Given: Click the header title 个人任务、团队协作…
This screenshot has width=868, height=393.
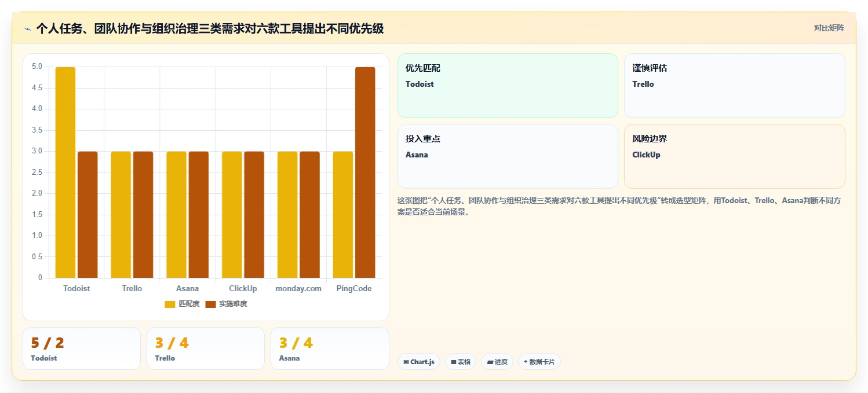Looking at the screenshot, I should 210,28.
